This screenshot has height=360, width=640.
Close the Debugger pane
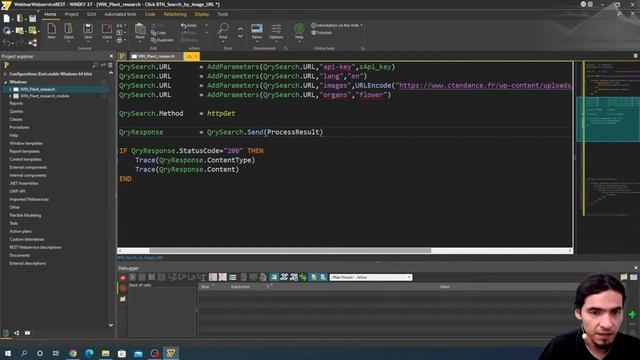[x=636, y=268]
